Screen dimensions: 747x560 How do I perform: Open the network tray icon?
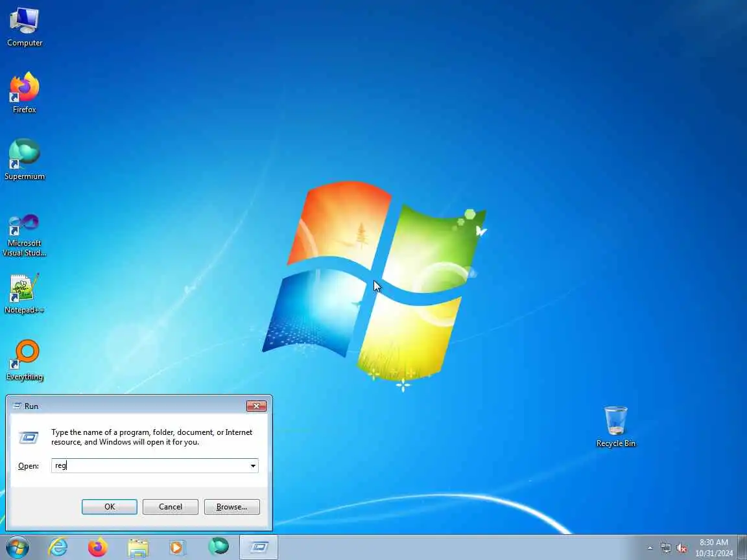tap(665, 548)
